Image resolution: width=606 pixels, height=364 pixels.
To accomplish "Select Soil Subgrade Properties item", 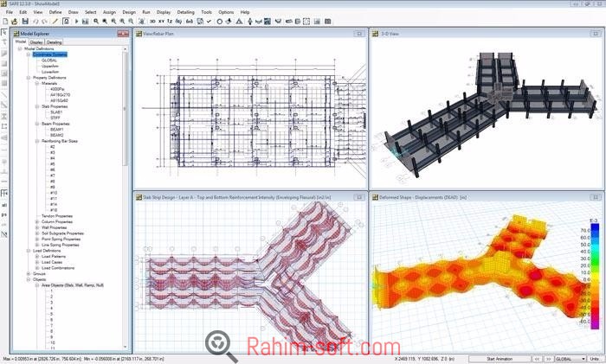I will [x=62, y=233].
